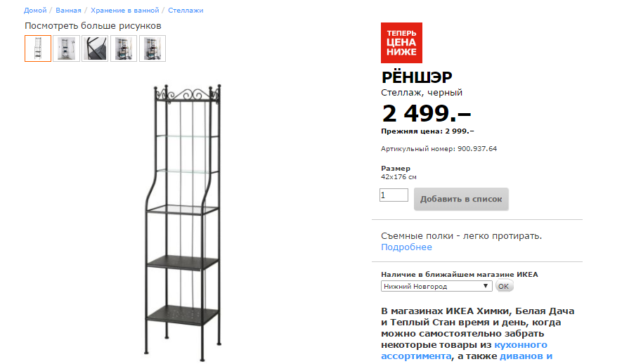Open the fourth product thumbnail

coord(124,48)
